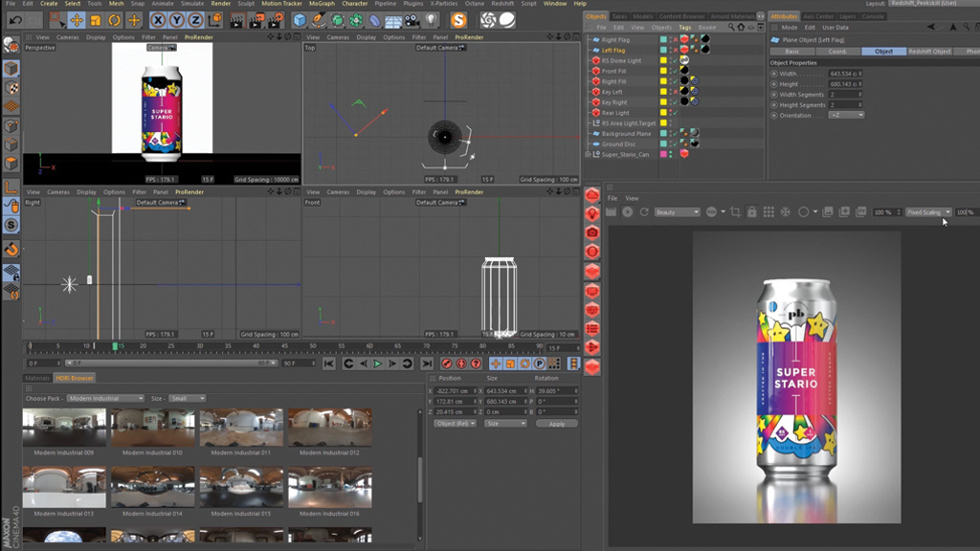Open the Beauty AOV dropdown
This screenshot has height=551, width=980.
677,212
